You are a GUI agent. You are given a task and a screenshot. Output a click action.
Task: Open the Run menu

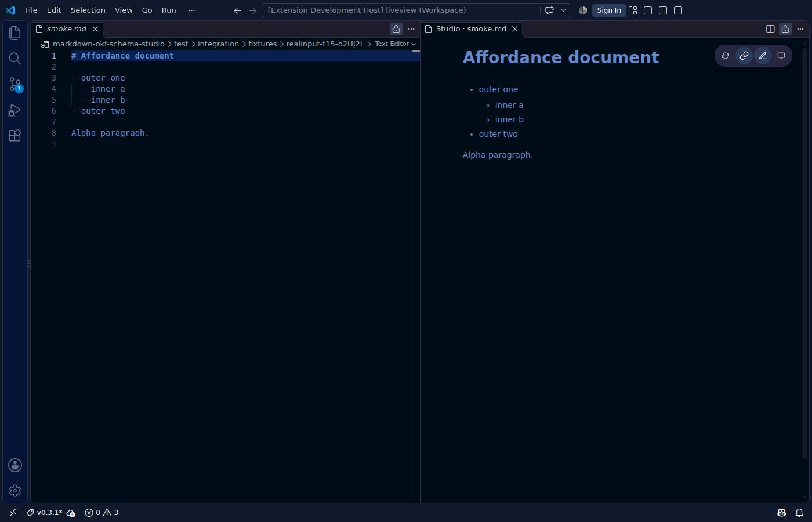(169, 10)
